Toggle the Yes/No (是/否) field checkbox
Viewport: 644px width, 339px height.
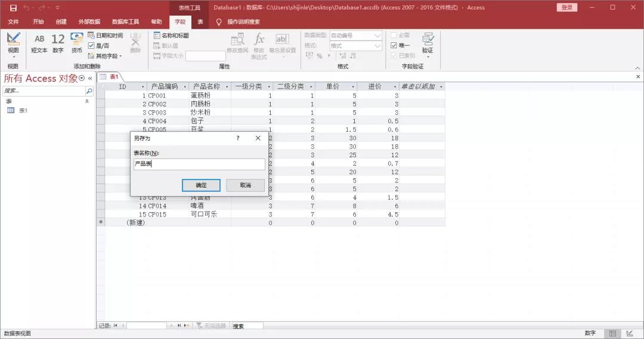(x=91, y=45)
